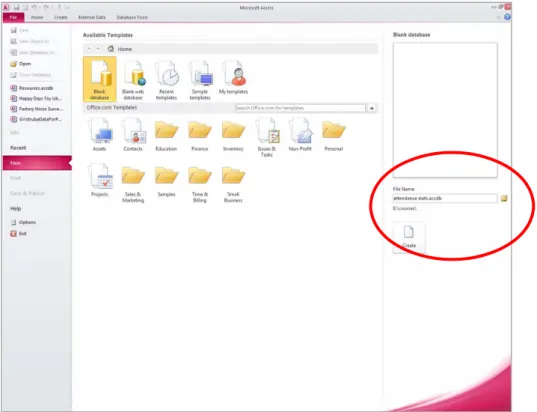
Task: Open Access Help via the blue question mark
Action: point(507,17)
